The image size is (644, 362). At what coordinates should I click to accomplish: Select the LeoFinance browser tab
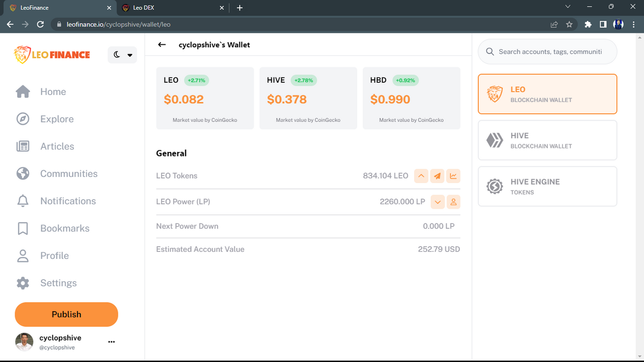pyautogui.click(x=60, y=8)
